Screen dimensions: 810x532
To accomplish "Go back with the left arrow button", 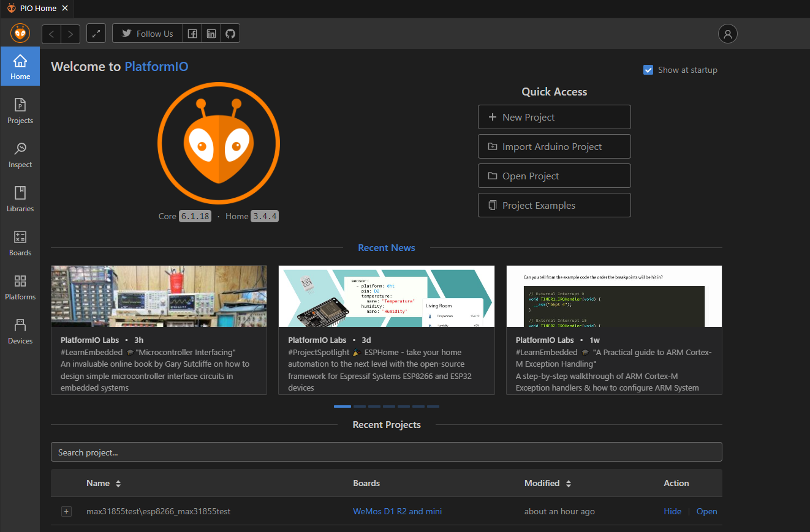I will click(x=51, y=34).
